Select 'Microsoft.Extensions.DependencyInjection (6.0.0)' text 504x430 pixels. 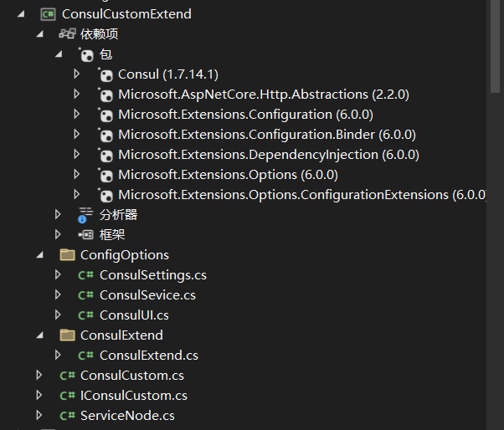pos(269,155)
